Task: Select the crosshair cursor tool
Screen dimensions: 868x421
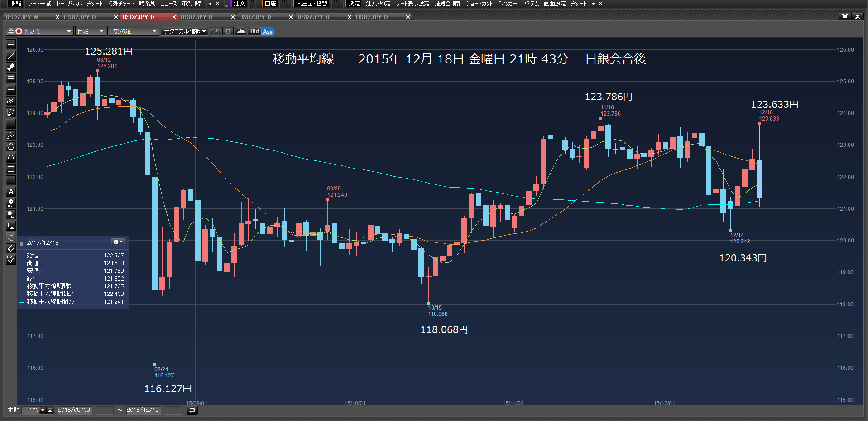Action: pos(11,44)
